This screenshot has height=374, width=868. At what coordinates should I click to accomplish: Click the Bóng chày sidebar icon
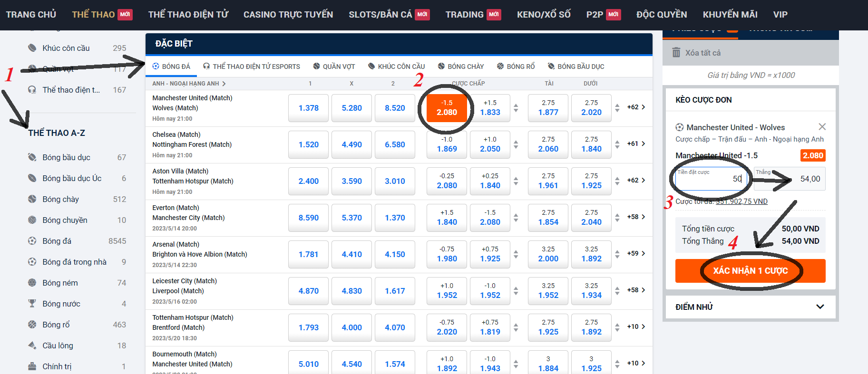(x=32, y=199)
